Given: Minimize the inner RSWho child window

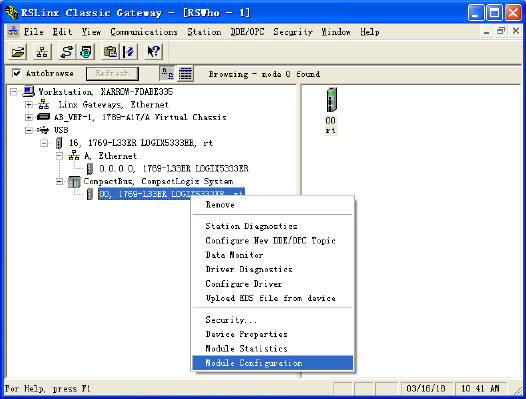Looking at the screenshot, I should click(486, 31).
